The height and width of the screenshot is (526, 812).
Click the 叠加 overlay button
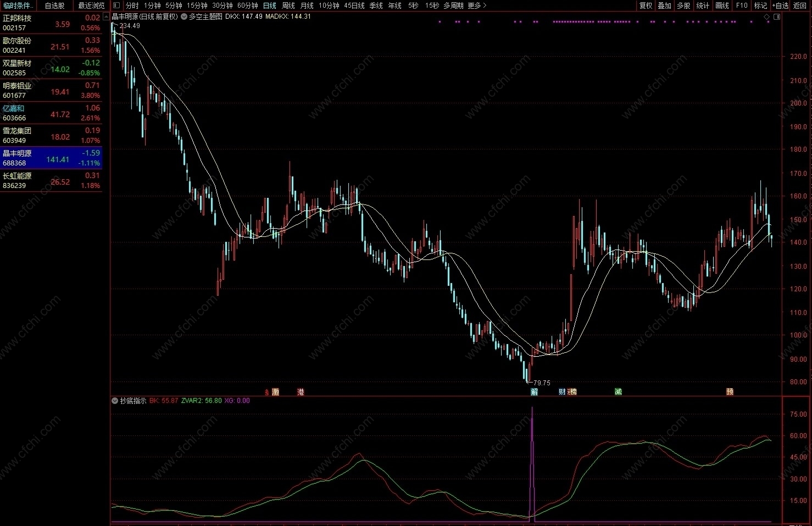pos(665,5)
